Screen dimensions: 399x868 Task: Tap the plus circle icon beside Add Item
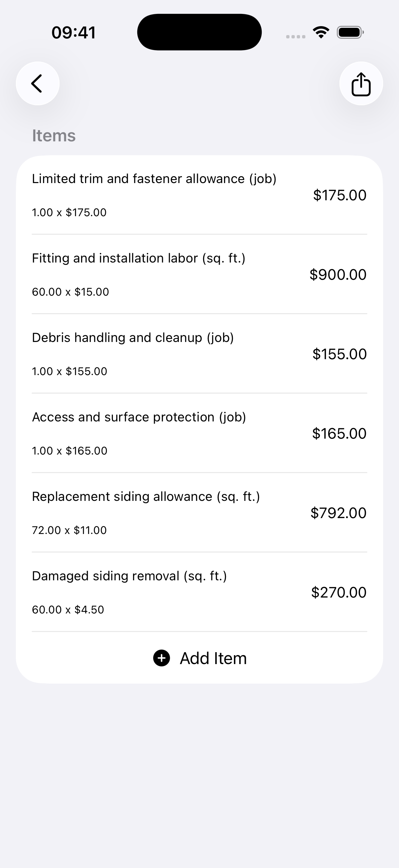point(162,658)
